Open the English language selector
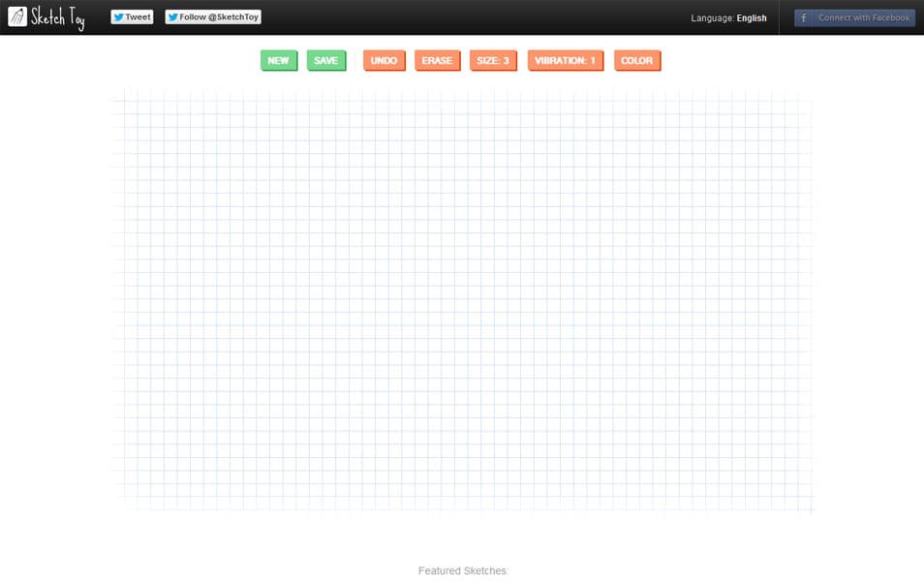This screenshot has height=581, width=924. point(752,17)
